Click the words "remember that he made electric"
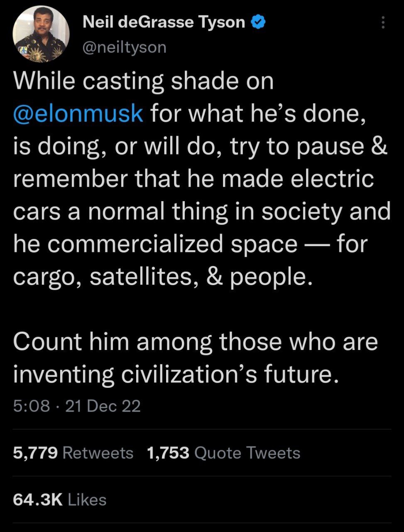The height and width of the screenshot is (532, 404). 193,179
